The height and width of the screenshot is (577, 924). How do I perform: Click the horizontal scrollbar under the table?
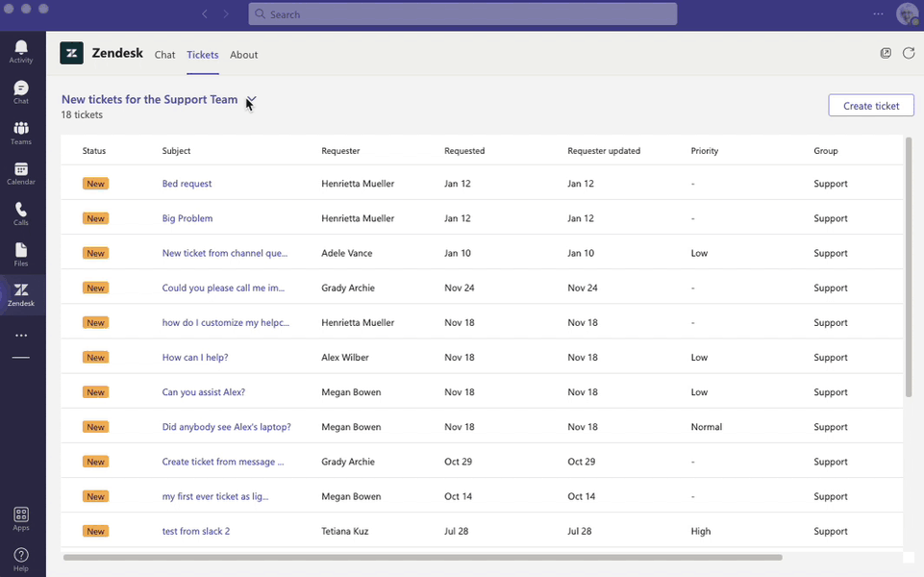422,557
